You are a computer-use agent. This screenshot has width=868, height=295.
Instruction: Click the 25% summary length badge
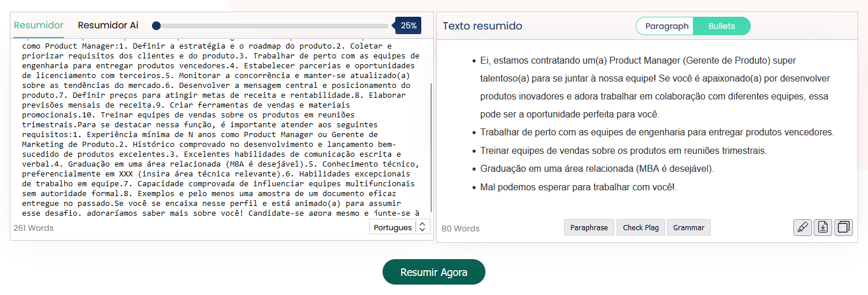point(407,25)
